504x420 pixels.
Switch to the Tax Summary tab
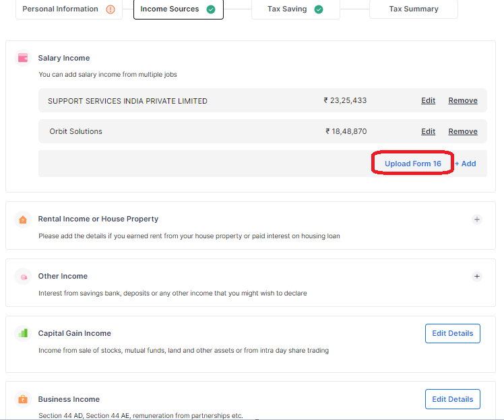(413, 9)
